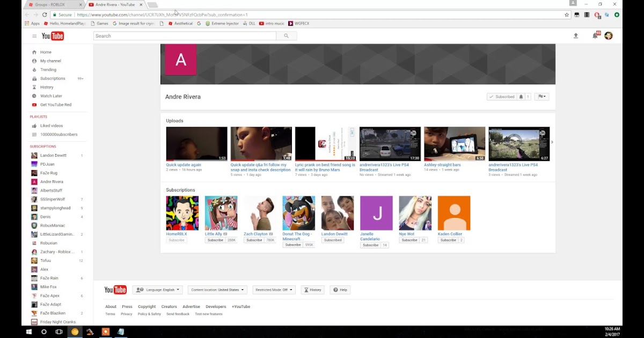Open Denis subscription in sidebar
644x338 pixels.
pos(46,217)
